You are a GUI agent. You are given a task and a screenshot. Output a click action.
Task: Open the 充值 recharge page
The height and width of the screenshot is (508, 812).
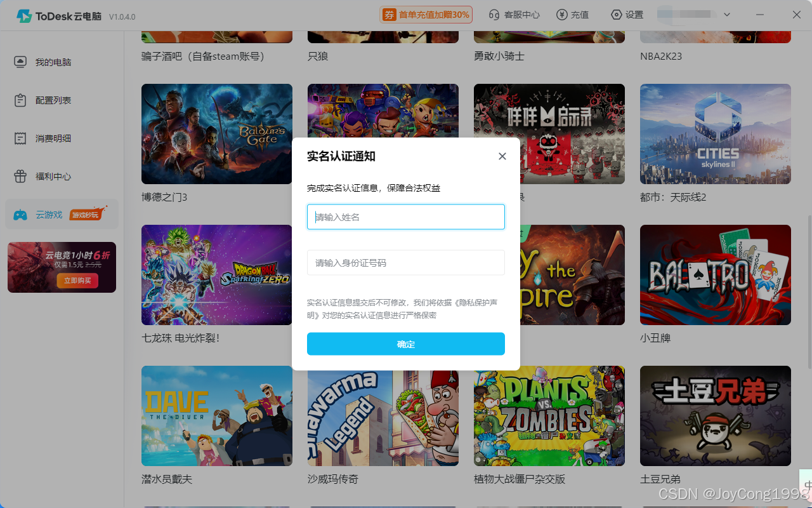click(573, 15)
